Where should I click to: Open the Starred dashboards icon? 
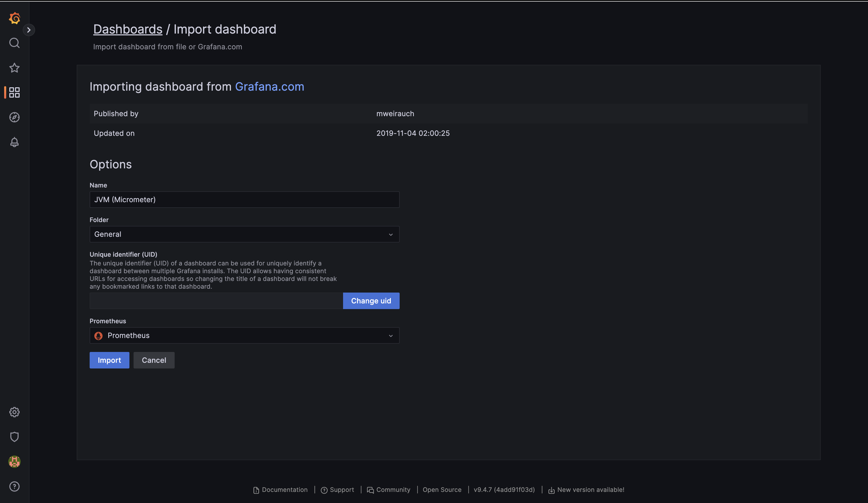(14, 68)
